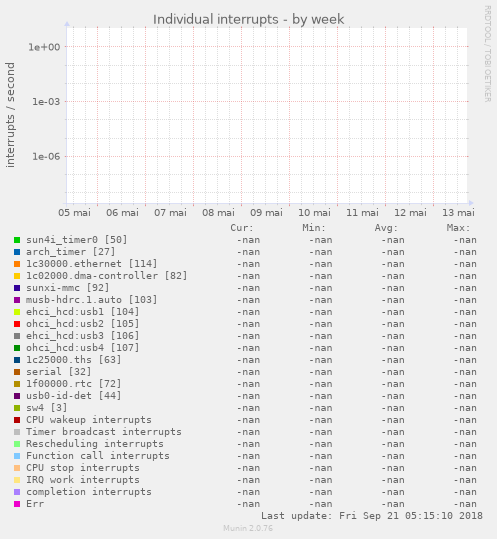Image resolution: width=497 pixels, height=539 pixels.
Task: Click the red ohci_hcd:usb2 legend swatch
Action: point(17,324)
